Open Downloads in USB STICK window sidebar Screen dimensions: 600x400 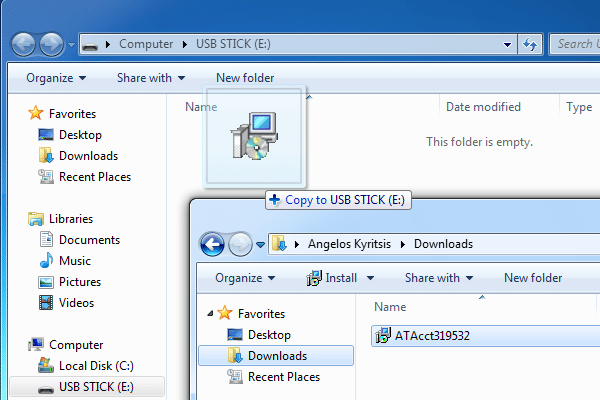tap(88, 156)
